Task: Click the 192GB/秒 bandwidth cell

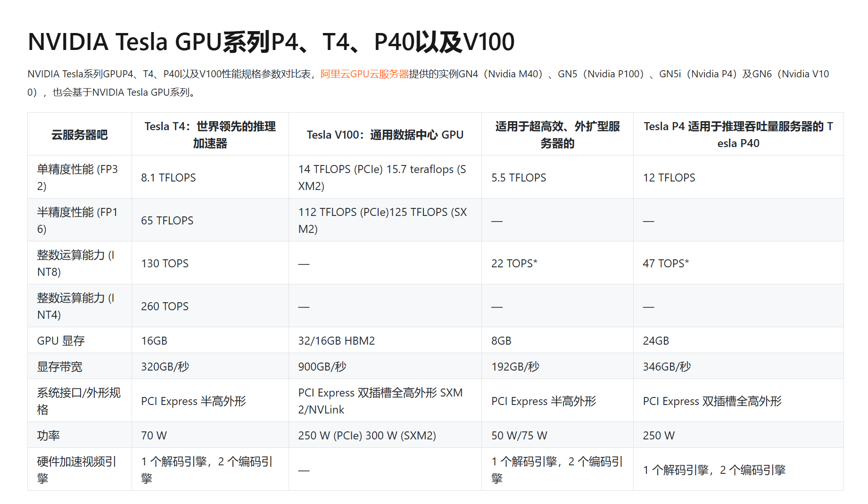Action: (x=557, y=367)
